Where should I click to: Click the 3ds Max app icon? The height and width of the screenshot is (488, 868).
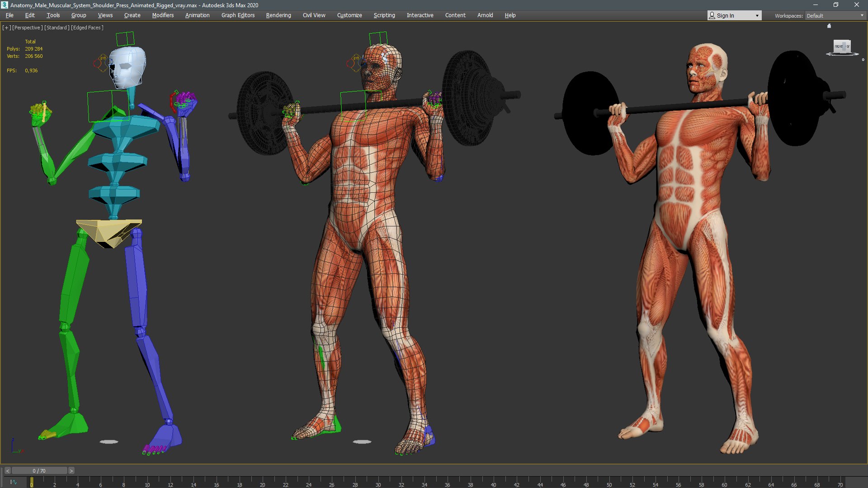5,5
